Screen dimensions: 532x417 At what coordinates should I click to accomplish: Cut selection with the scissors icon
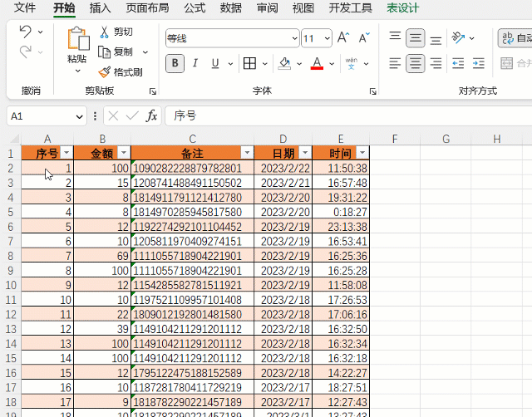tap(104, 32)
